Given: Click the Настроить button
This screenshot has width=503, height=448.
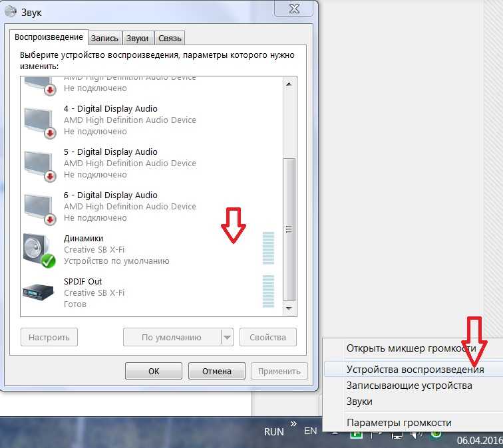Looking at the screenshot, I should pos(49,337).
